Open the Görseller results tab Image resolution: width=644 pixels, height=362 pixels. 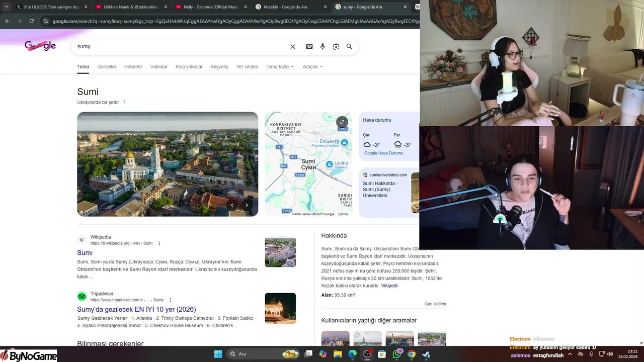(107, 67)
